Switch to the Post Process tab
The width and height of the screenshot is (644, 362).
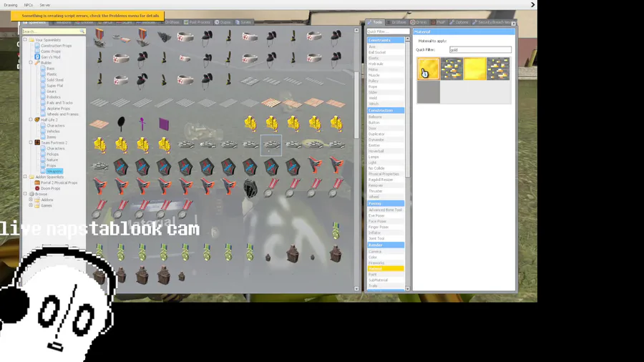point(197,22)
